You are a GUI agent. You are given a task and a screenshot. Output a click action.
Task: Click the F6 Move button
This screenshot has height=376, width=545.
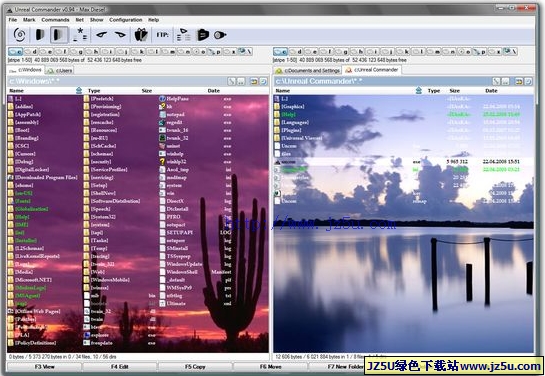coord(270,367)
